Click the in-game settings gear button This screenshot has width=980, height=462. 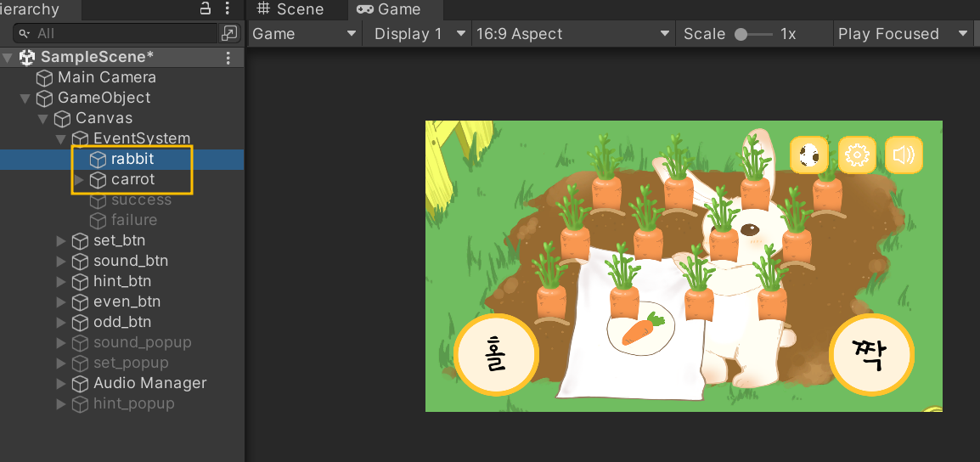(856, 155)
